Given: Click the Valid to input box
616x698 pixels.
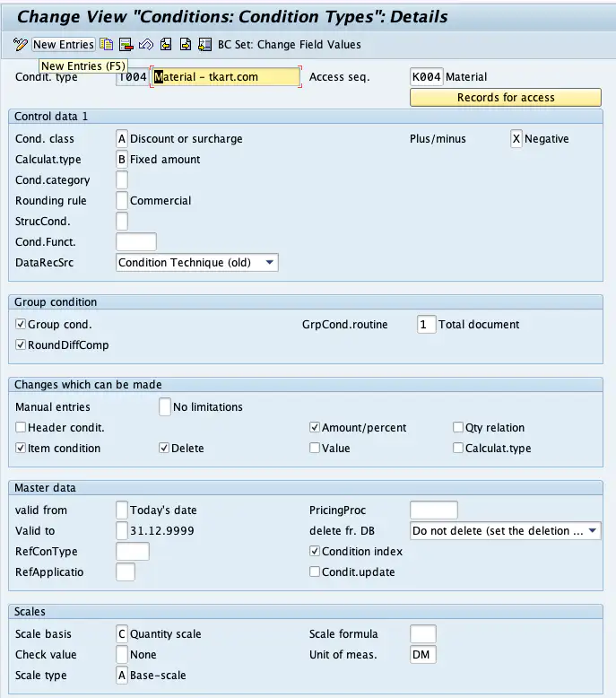Looking at the screenshot, I should coord(121,530).
